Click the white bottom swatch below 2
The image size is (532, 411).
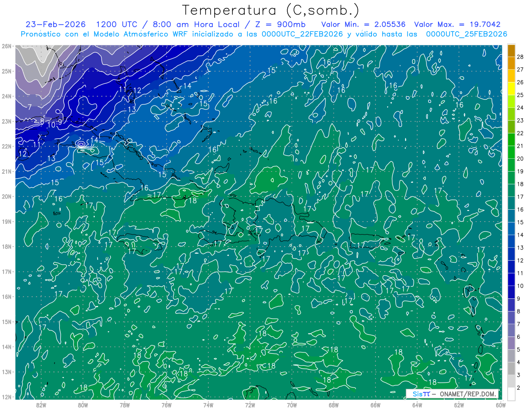tap(511, 394)
